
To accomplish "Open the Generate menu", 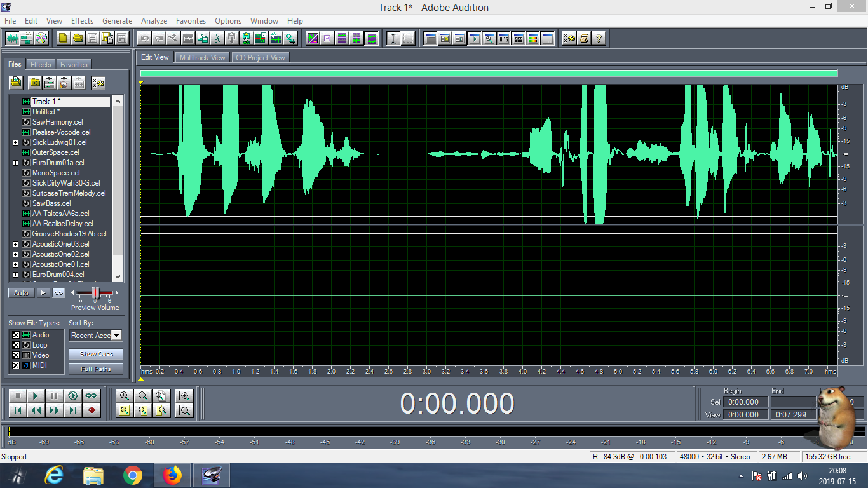I will [117, 21].
